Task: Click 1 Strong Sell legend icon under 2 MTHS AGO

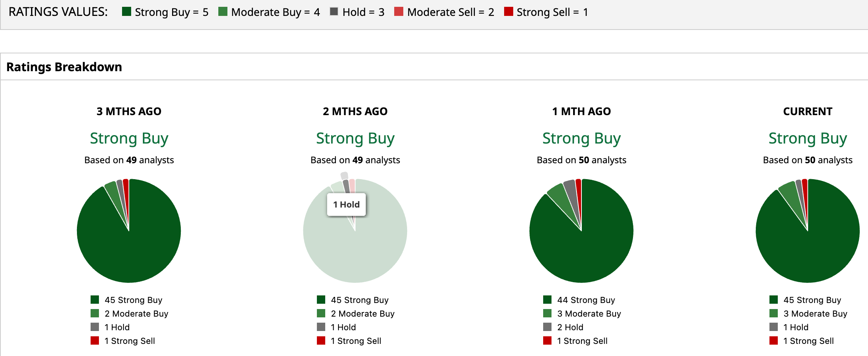Action: [321, 341]
